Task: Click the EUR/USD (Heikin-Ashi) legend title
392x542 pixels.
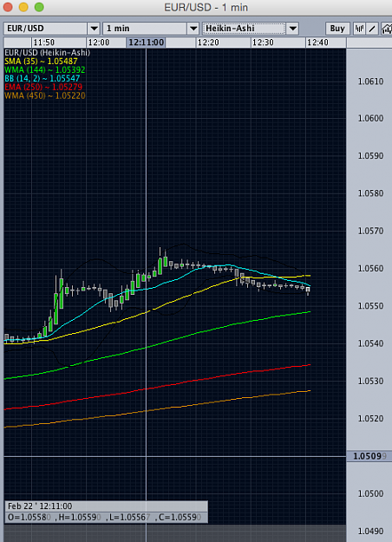Action: tap(47, 53)
